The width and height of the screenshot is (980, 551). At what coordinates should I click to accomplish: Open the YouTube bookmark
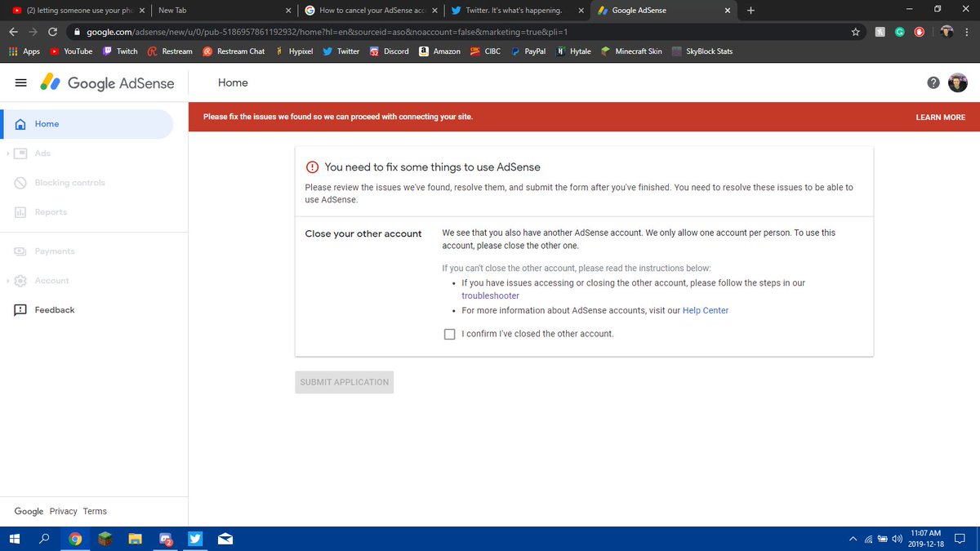71,51
